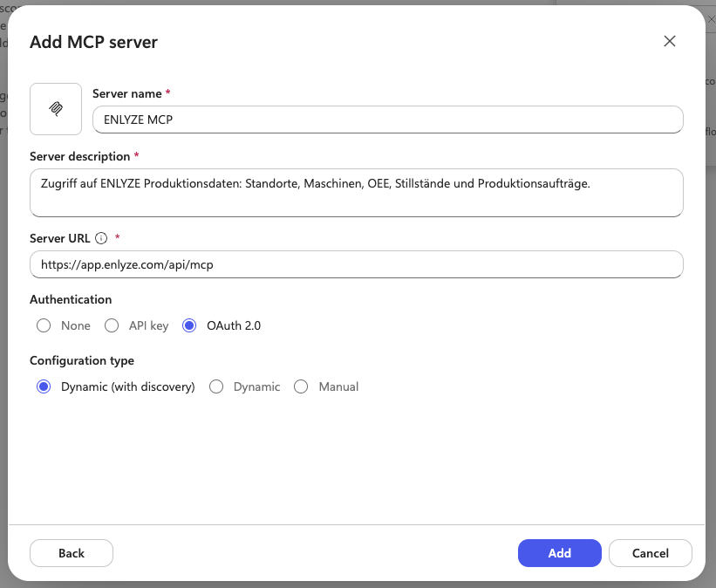Viewport: 716px width, 588px height.
Task: Click the Server description label
Action: (80, 156)
